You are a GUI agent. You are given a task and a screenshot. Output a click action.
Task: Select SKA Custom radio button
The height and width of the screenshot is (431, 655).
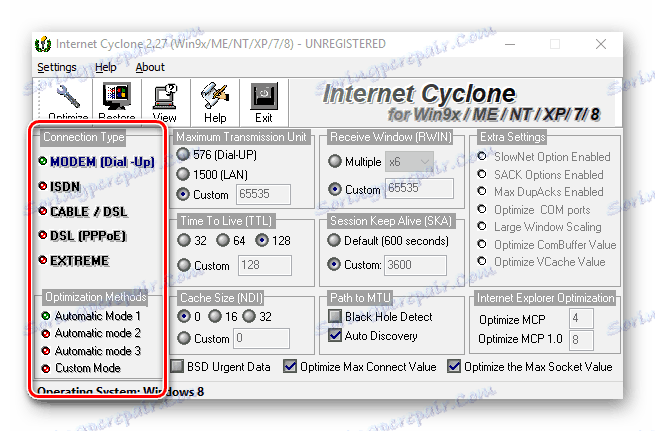[x=334, y=264]
